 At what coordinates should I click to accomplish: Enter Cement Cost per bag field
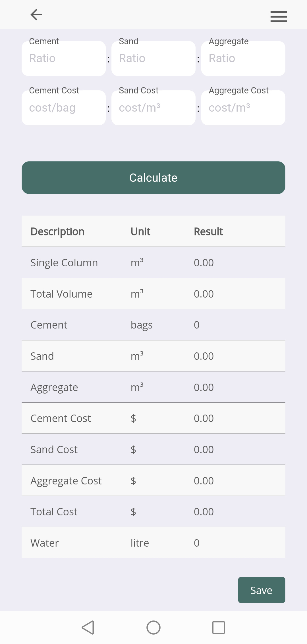(x=64, y=108)
